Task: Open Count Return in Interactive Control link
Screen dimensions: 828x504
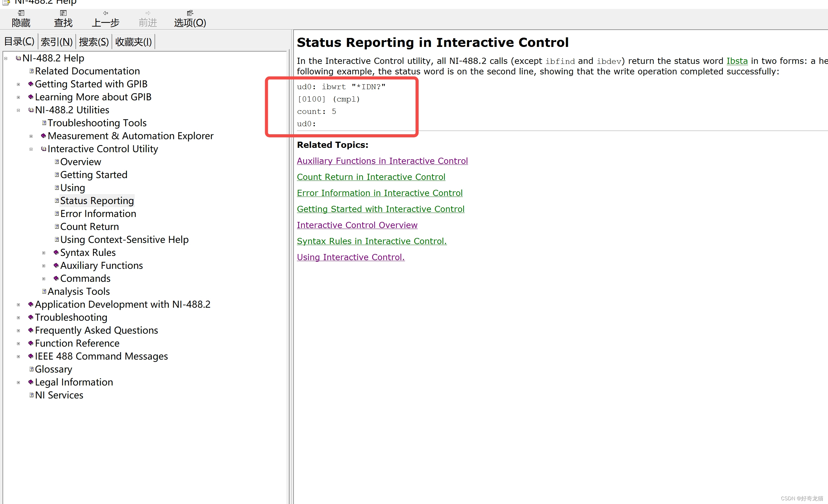Action: click(x=371, y=177)
